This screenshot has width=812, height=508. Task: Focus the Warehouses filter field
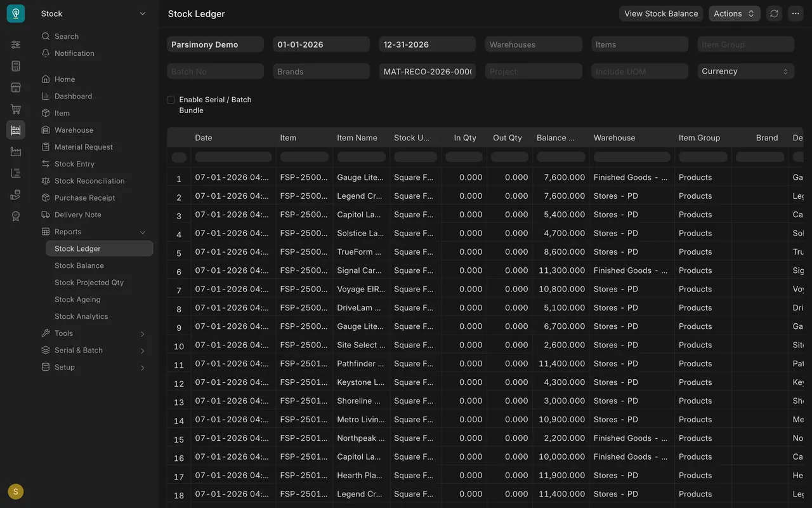click(534, 44)
